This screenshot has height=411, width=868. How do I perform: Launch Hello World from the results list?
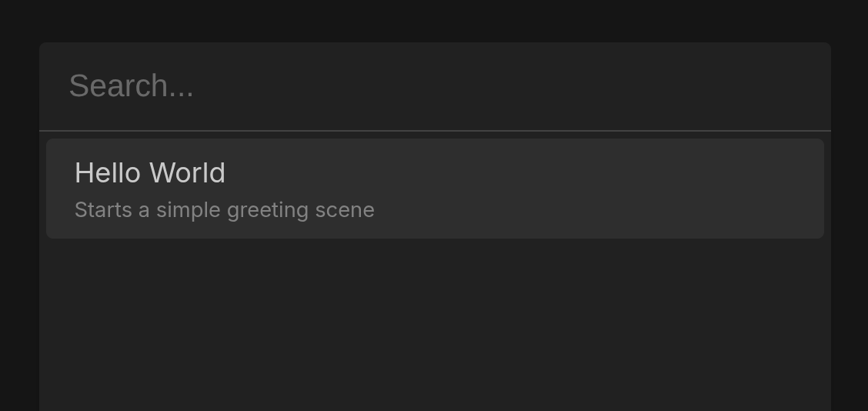click(435, 189)
